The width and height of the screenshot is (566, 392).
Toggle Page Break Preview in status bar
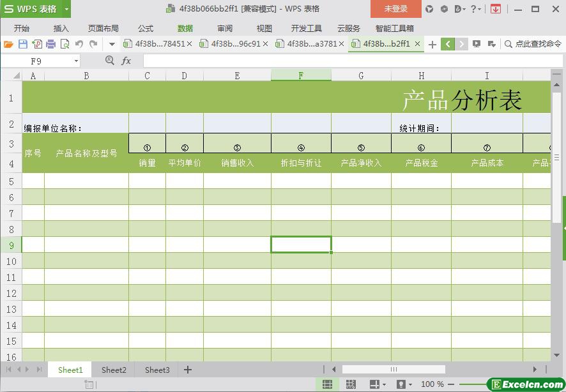point(351,384)
